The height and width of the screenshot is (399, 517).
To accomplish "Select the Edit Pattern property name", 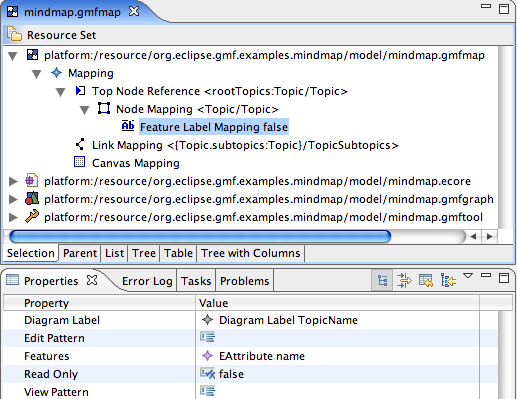I will coord(54,338).
